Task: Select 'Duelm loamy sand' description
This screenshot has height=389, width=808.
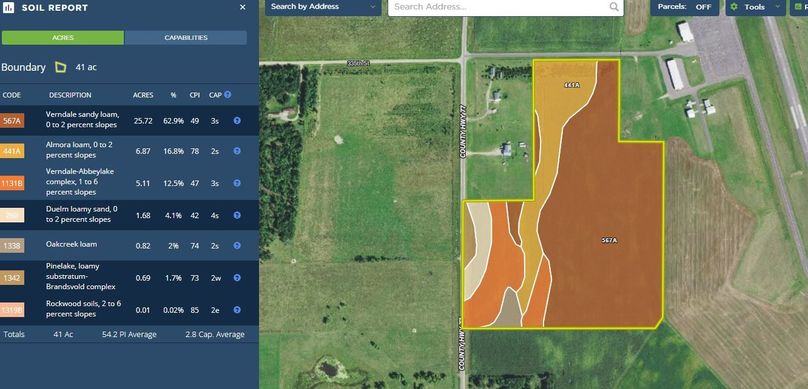Action: [x=82, y=214]
